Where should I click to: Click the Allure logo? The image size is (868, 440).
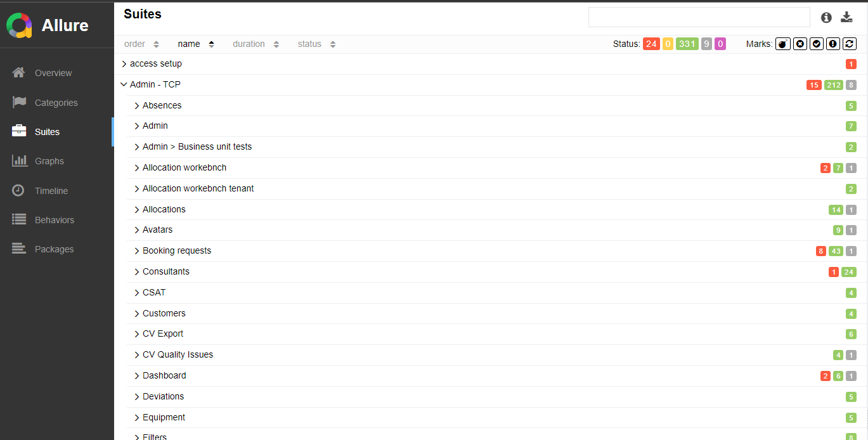(x=19, y=25)
